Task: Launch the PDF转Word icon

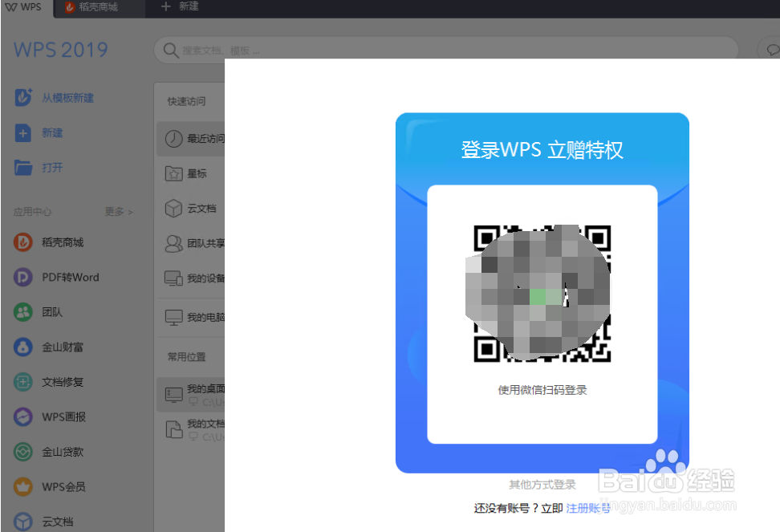Action: [x=23, y=277]
